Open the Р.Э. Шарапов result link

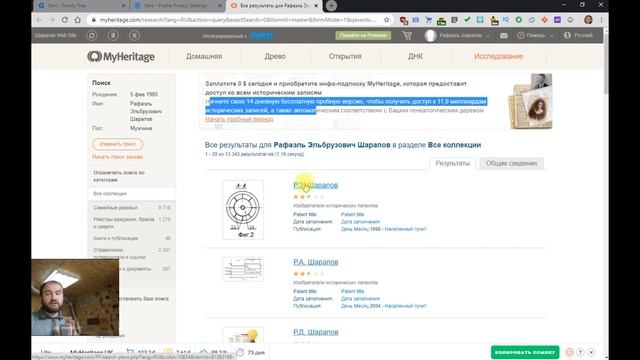(316, 185)
